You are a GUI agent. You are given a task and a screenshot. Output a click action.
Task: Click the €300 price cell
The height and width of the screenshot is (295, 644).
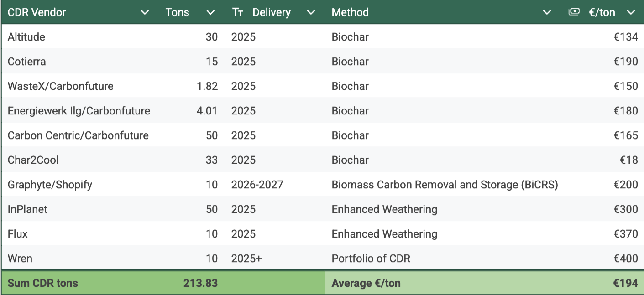[x=626, y=209]
